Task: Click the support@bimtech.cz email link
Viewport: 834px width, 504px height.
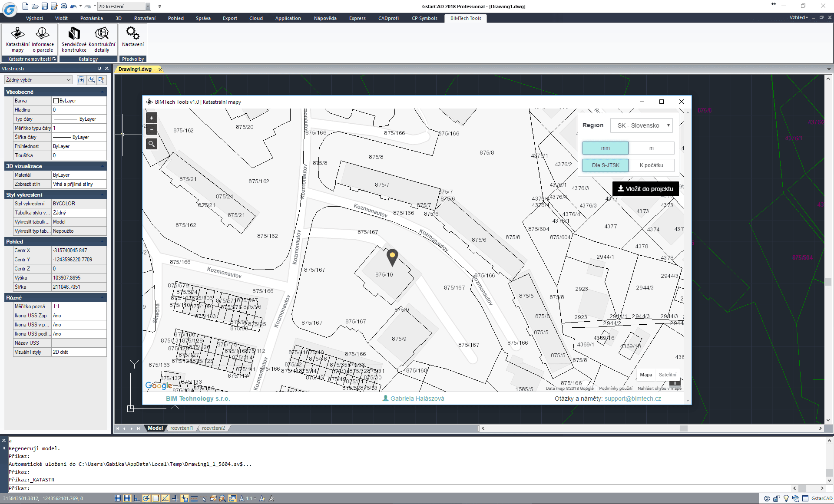Action: coord(632,399)
